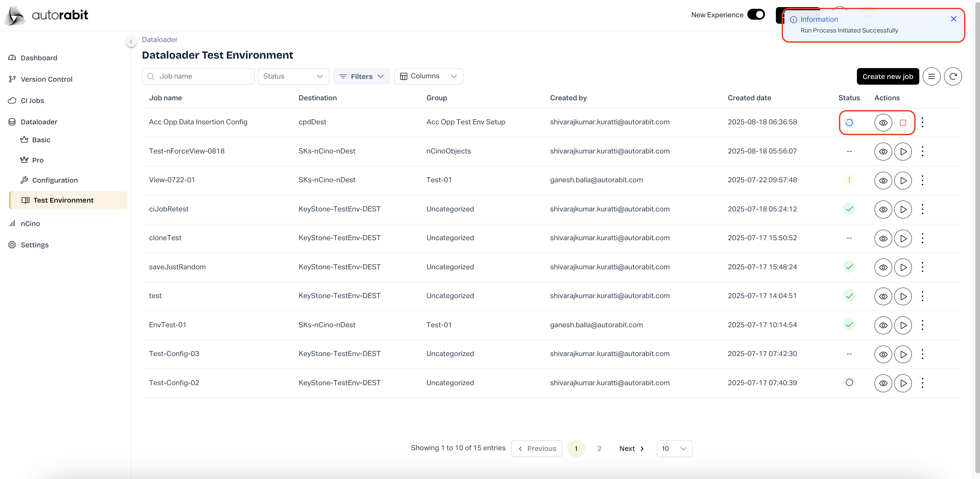Image resolution: width=980 pixels, height=479 pixels.
Task: Stop the running Acc Opp Data Insertion job
Action: pyautogui.click(x=903, y=122)
